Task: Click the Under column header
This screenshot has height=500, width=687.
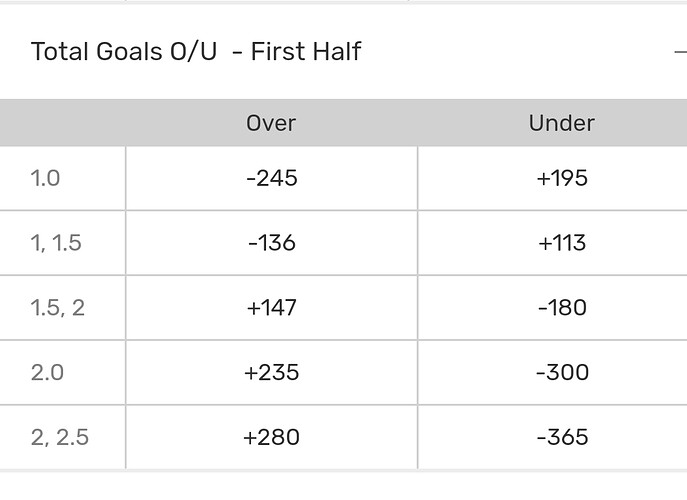Action: (x=562, y=123)
